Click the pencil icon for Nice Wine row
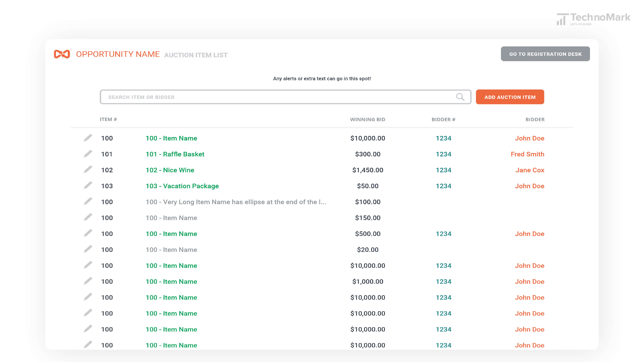This screenshot has height=362, width=644. point(88,169)
